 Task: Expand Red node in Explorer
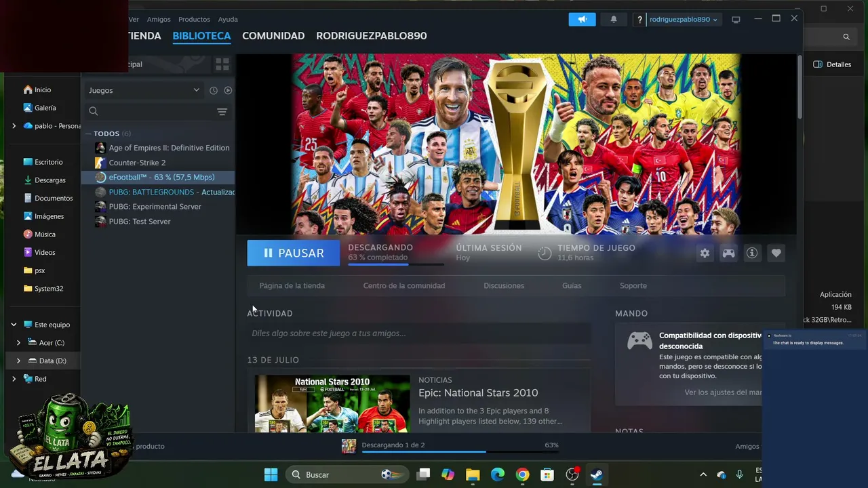pyautogui.click(x=14, y=379)
